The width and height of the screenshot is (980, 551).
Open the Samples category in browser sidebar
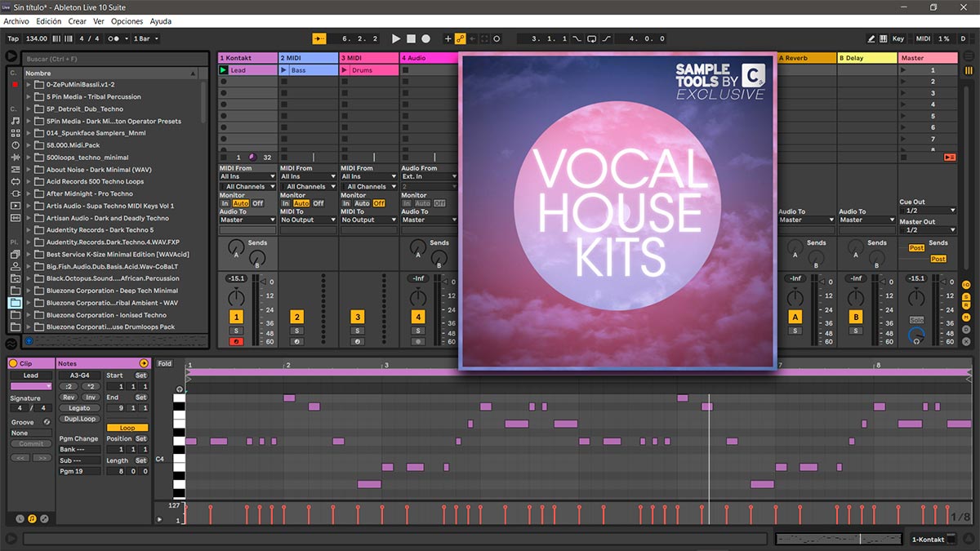(16, 218)
